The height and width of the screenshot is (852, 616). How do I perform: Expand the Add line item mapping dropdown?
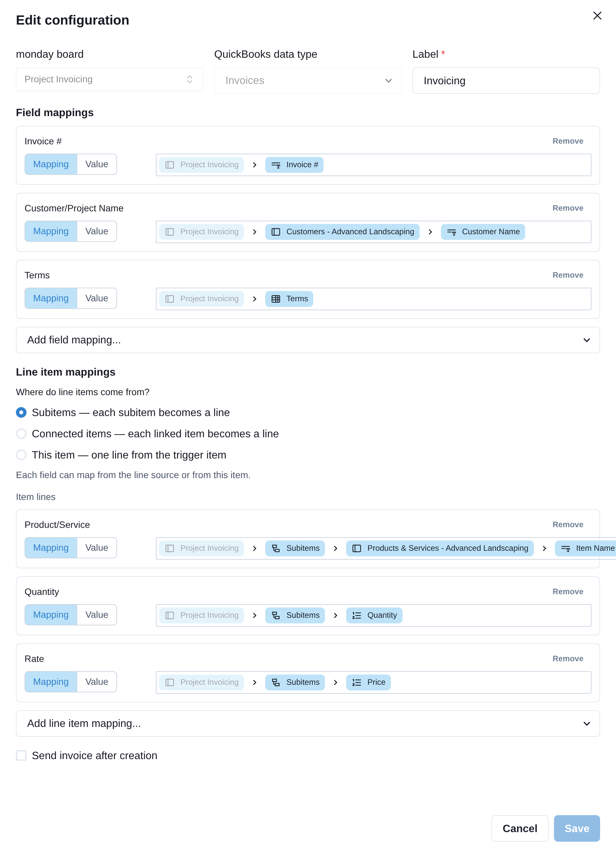(308, 724)
